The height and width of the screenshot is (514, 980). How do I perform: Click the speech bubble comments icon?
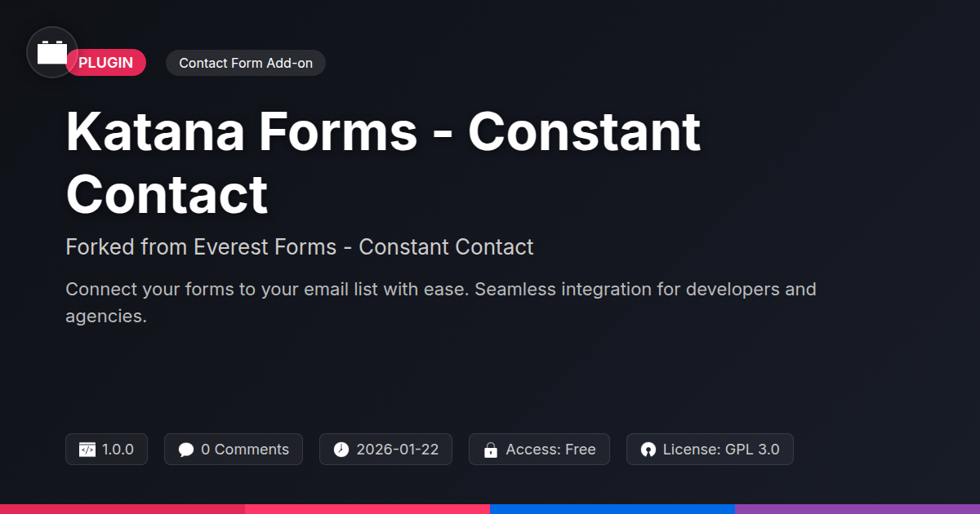pyautogui.click(x=186, y=450)
